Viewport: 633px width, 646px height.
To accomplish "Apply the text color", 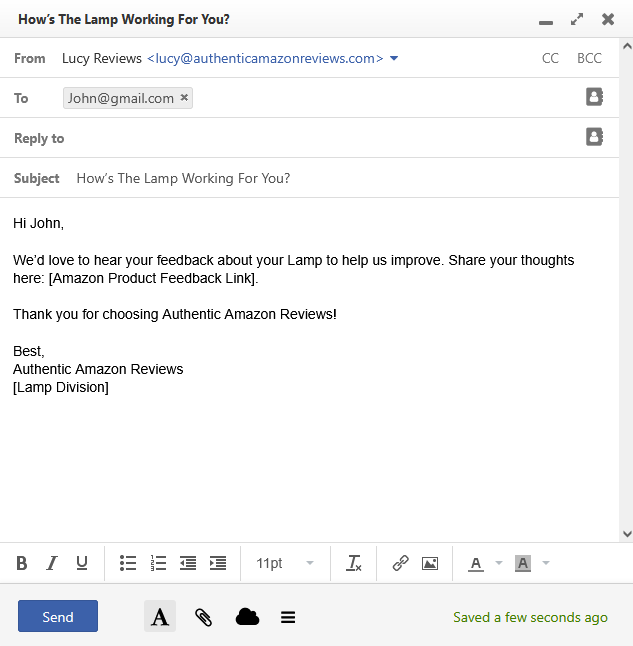I will 476,563.
